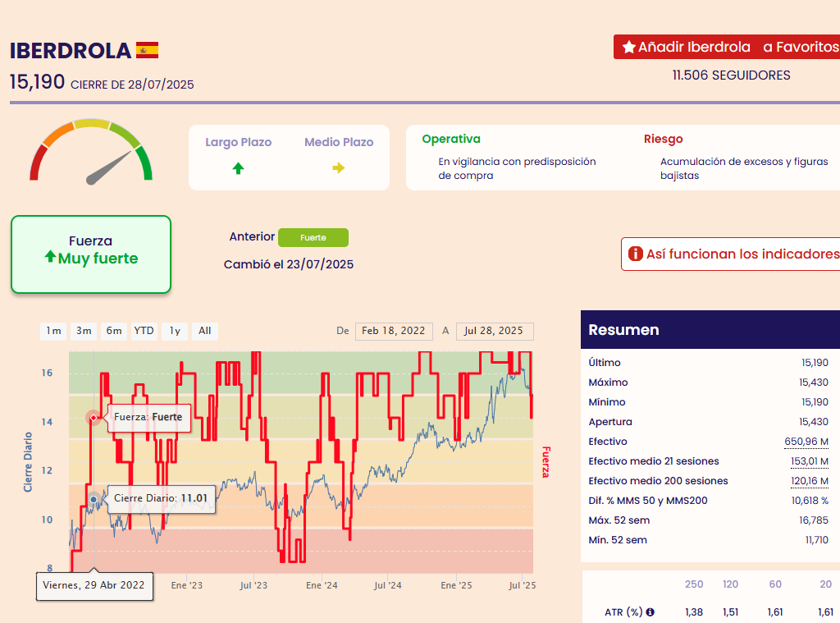Click the Dif. % MMS 50 y MMS200 row label

[648, 501]
